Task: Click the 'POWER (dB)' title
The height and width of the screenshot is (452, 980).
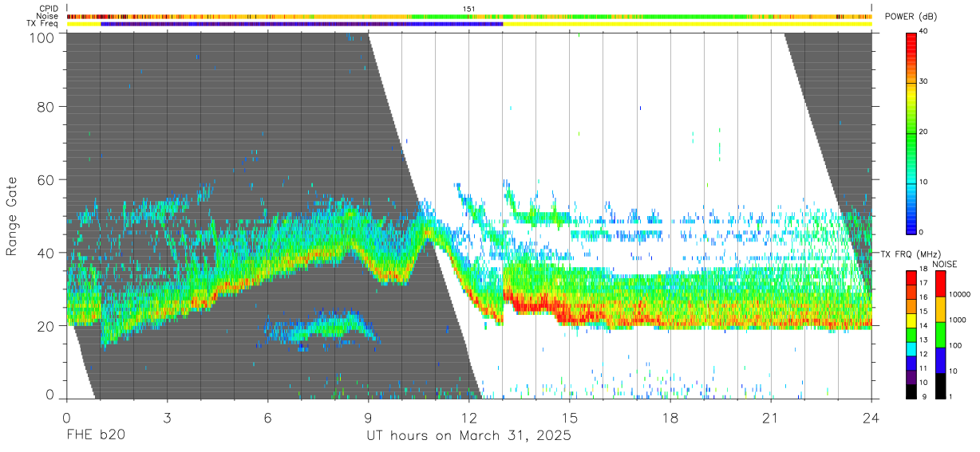Action: click(911, 17)
